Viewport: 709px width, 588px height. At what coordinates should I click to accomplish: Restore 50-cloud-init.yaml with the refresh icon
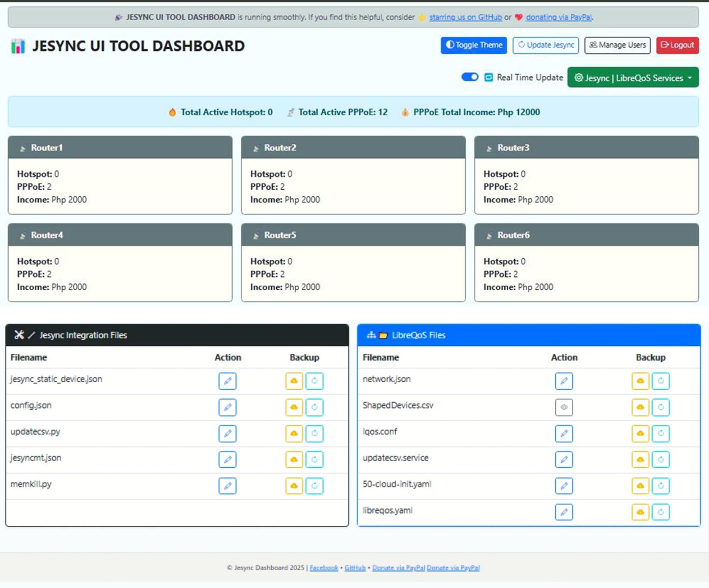coord(661,486)
